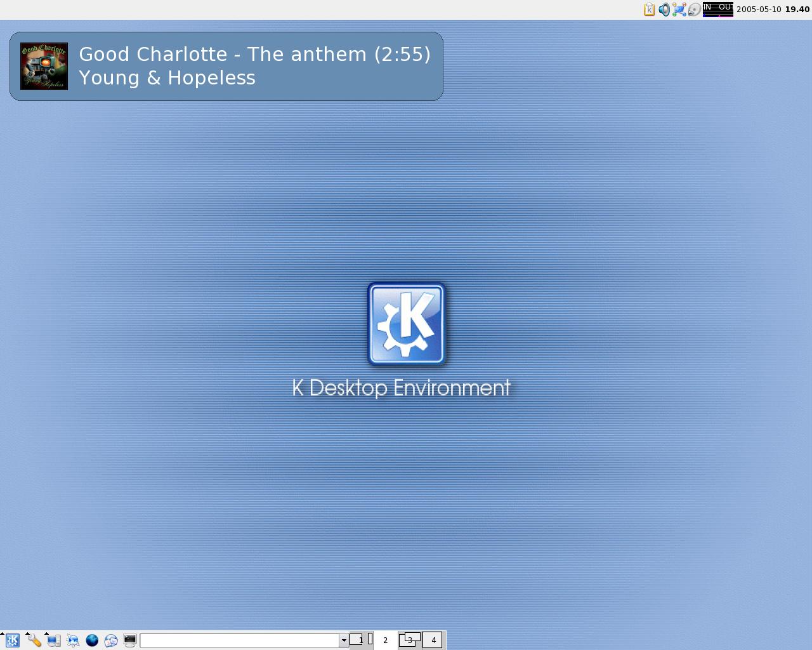Click the date 2005-05-10 in clock
812x650 pixels.
[x=759, y=10]
